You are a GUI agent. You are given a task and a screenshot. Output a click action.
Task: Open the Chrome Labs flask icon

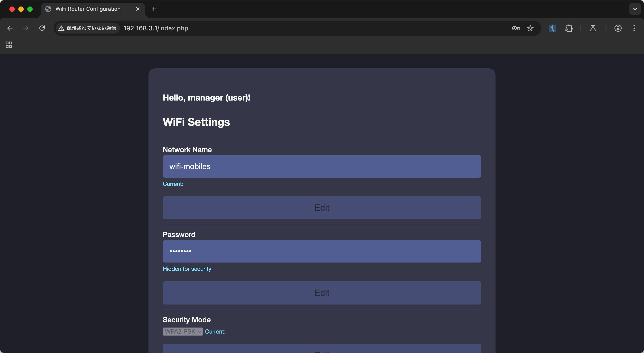click(593, 28)
